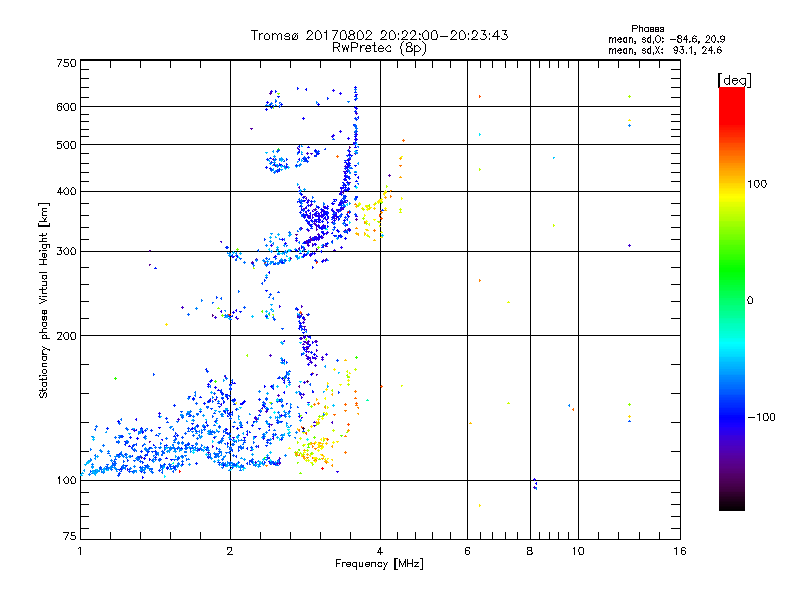Viewport: 800px width, 600px height.
Task: Click the 'Frequency [MHz]' axis label
Action: (379, 563)
